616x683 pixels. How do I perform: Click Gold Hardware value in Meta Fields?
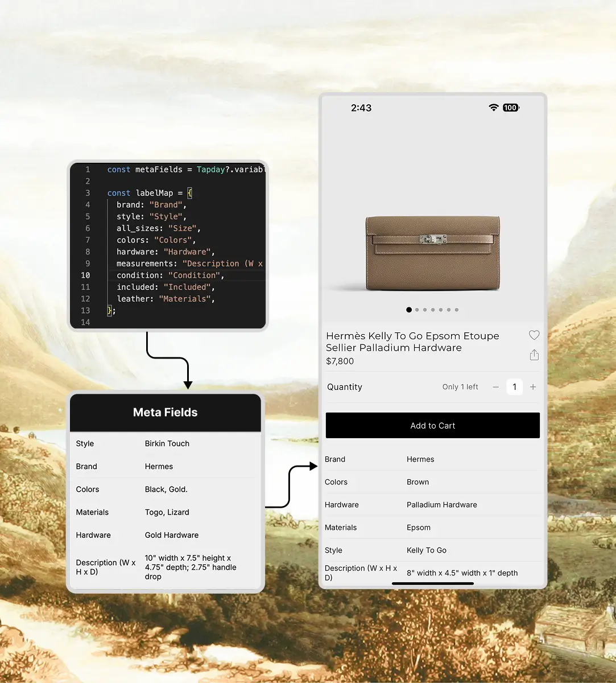(172, 535)
